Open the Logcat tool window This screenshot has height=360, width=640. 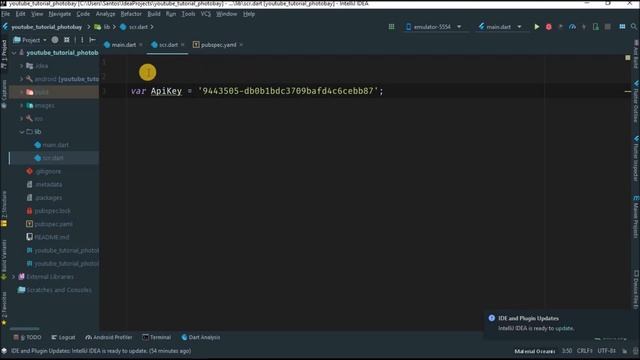pos(63,337)
